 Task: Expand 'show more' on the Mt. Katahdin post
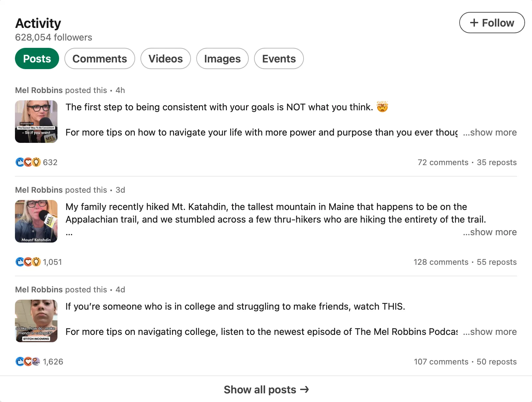tap(490, 232)
